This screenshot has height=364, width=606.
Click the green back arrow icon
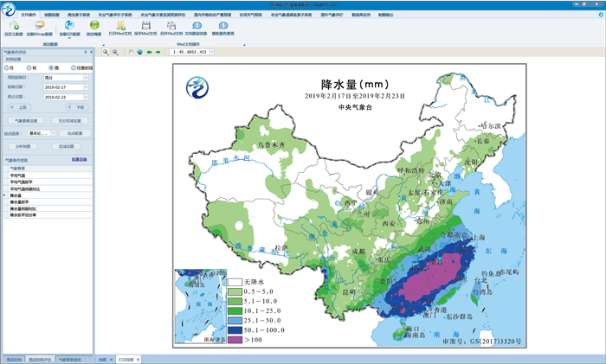click(x=149, y=52)
